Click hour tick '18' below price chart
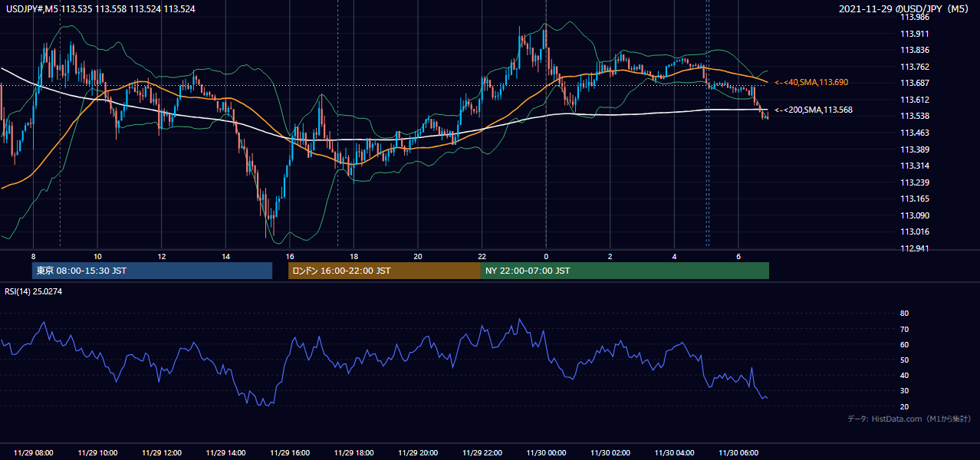This screenshot has width=980, height=460. 354,256
